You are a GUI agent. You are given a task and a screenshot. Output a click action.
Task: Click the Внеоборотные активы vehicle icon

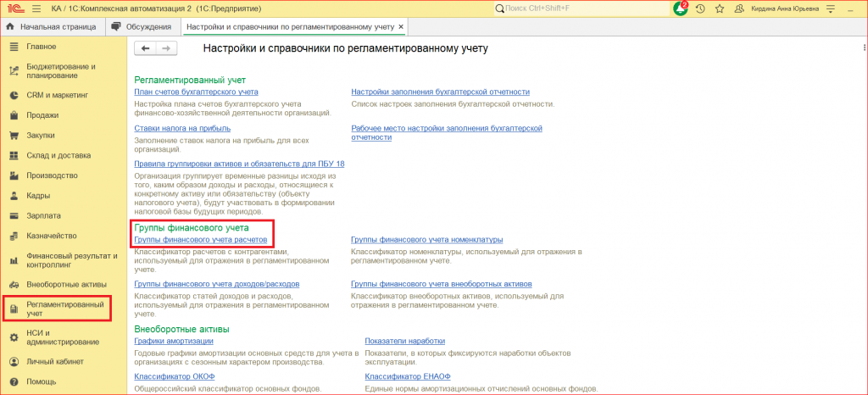point(15,285)
